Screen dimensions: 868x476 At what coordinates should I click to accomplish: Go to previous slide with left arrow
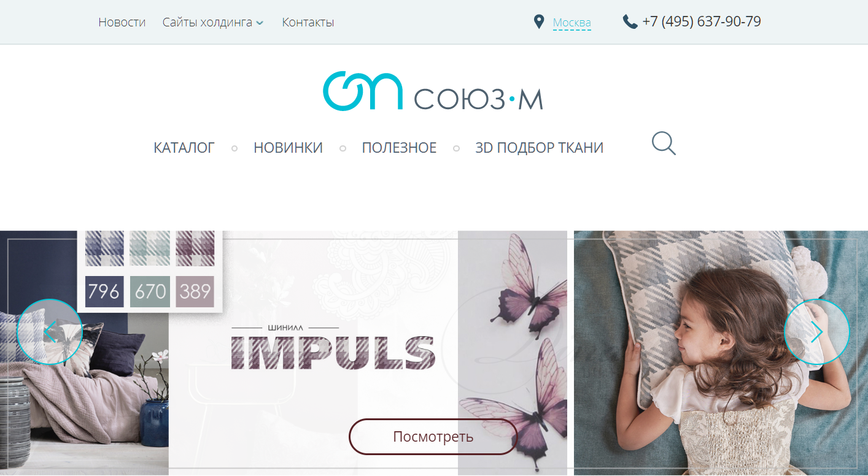[x=50, y=332]
